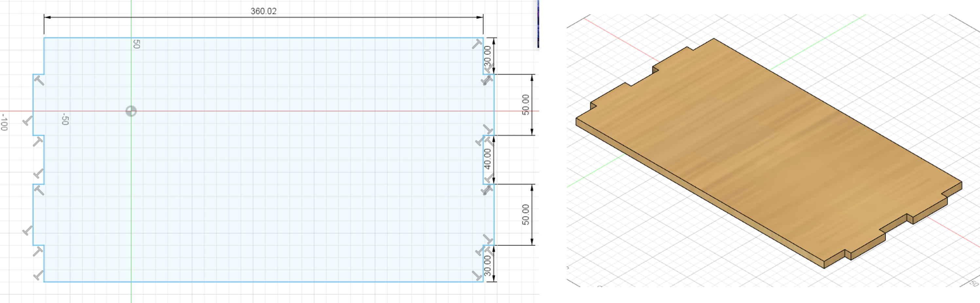Click the sketch origin point circle

[131, 111]
